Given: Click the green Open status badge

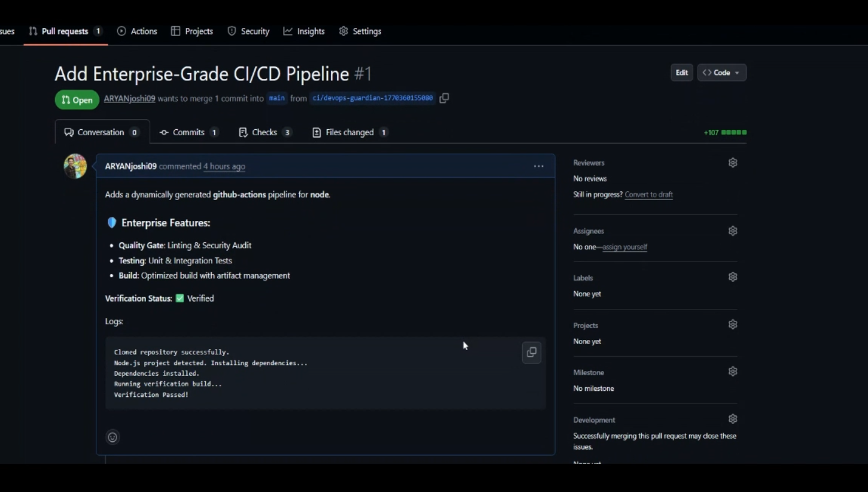Looking at the screenshot, I should tap(77, 100).
